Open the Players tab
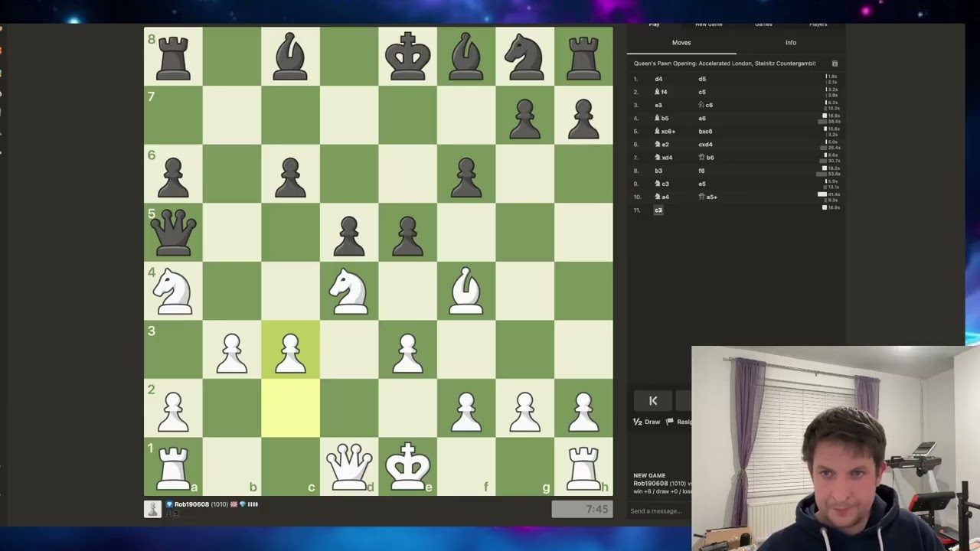 (818, 24)
